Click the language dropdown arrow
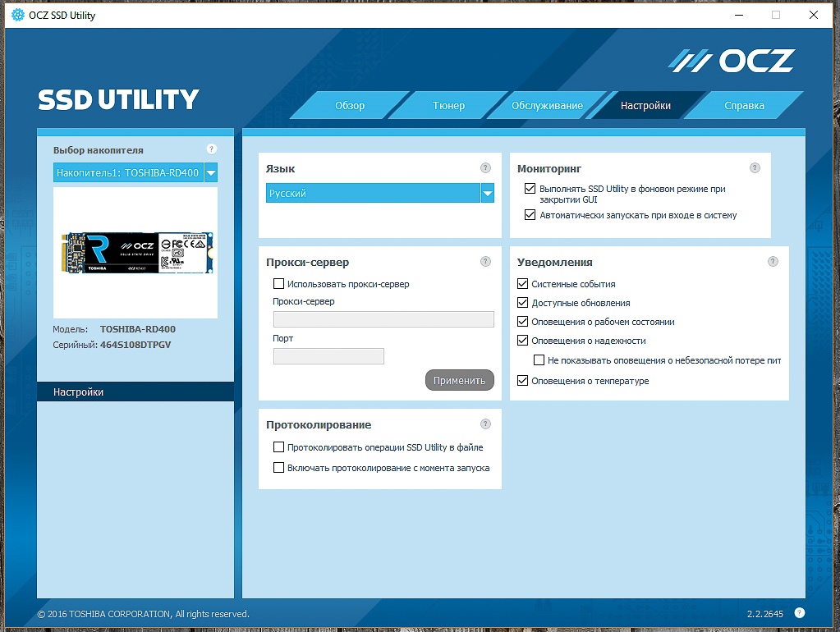840x632 pixels. click(x=489, y=192)
